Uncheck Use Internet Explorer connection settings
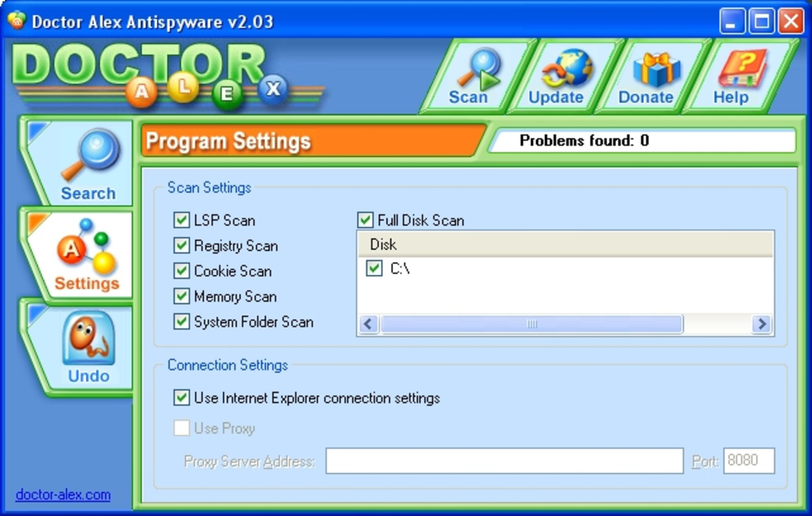Screen dimensions: 812x516 (182, 398)
